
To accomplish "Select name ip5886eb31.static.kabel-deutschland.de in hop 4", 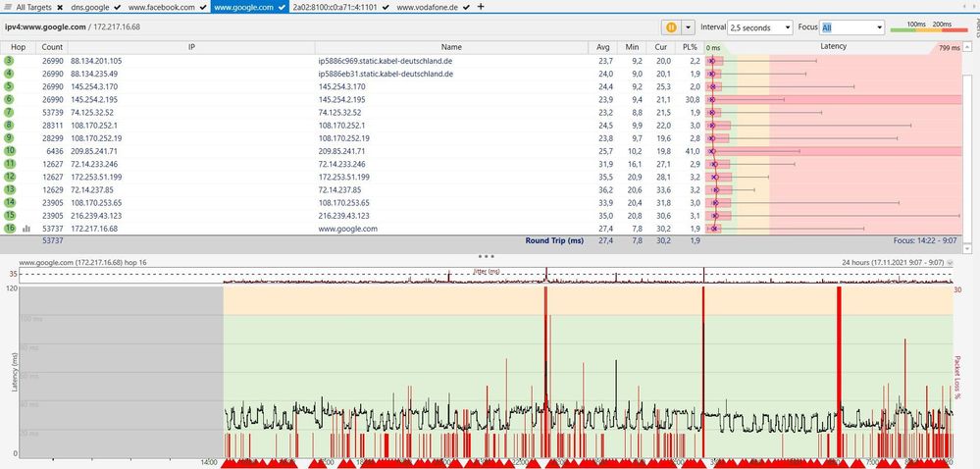I will 386,74.
